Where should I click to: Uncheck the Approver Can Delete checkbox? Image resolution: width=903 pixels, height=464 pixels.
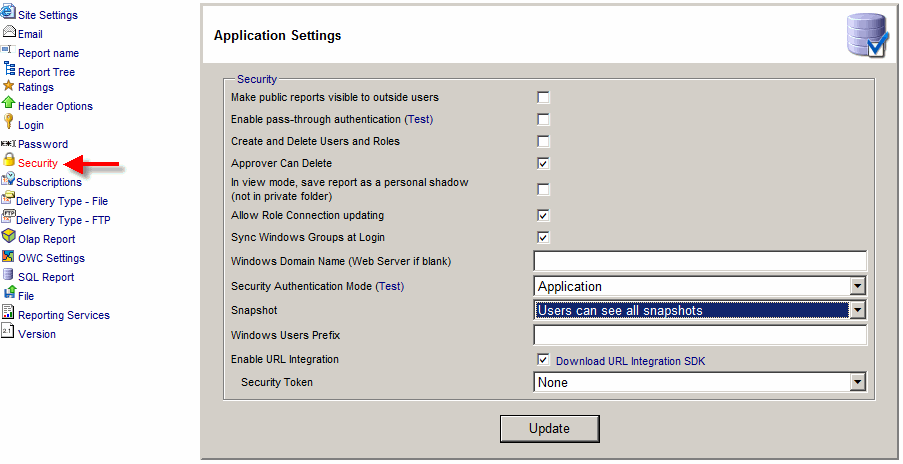(543, 163)
